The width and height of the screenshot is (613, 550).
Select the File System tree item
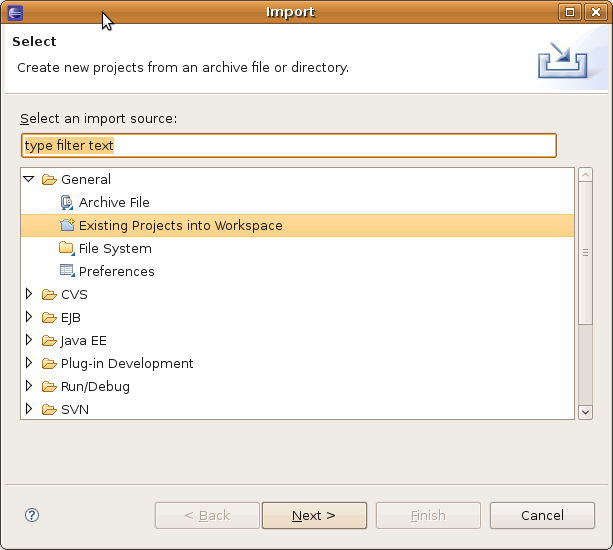[x=115, y=248]
